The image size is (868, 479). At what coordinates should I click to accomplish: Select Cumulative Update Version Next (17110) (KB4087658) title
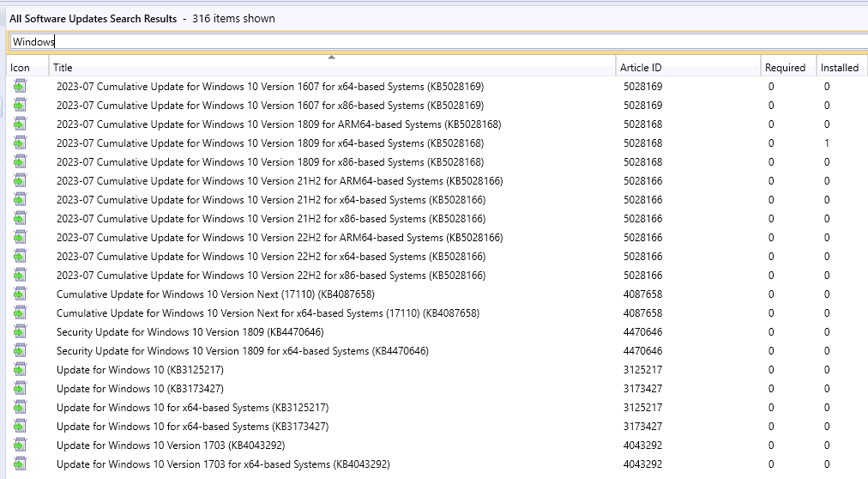point(215,294)
